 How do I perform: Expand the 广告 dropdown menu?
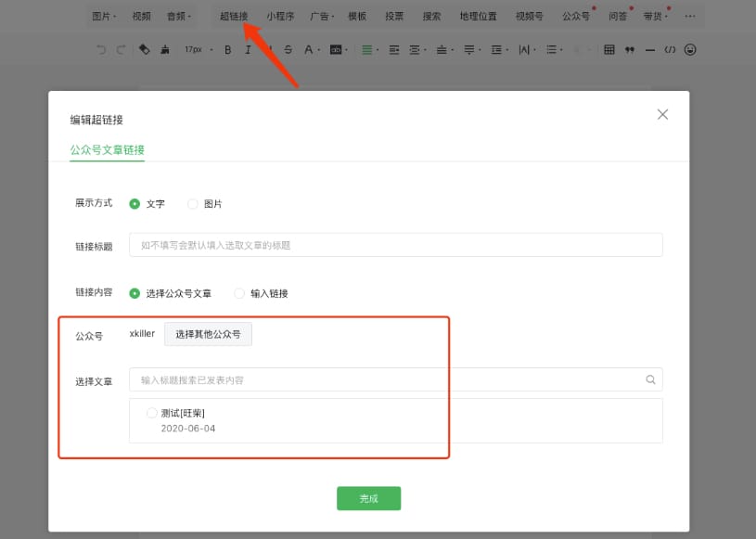[x=322, y=16]
